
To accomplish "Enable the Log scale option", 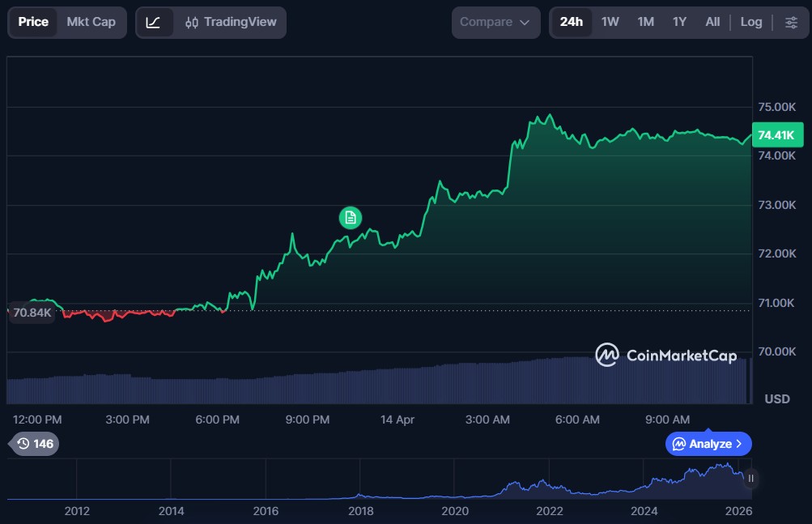I will [x=750, y=22].
